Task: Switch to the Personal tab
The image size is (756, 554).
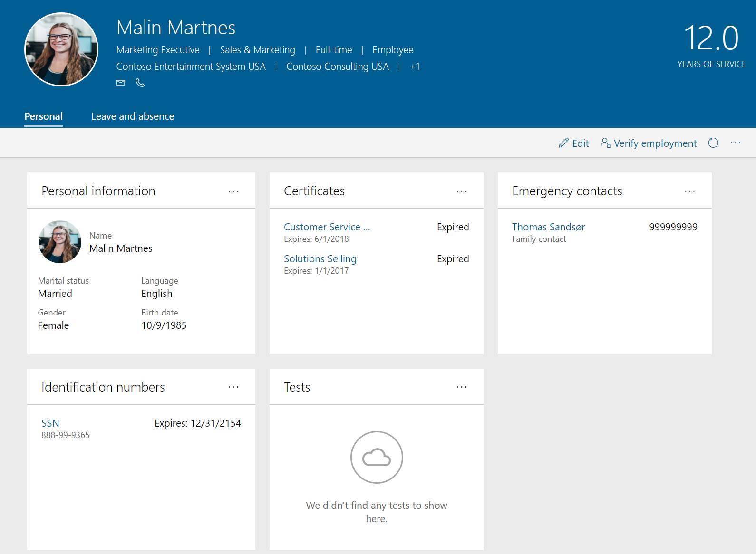Action: 43,116
